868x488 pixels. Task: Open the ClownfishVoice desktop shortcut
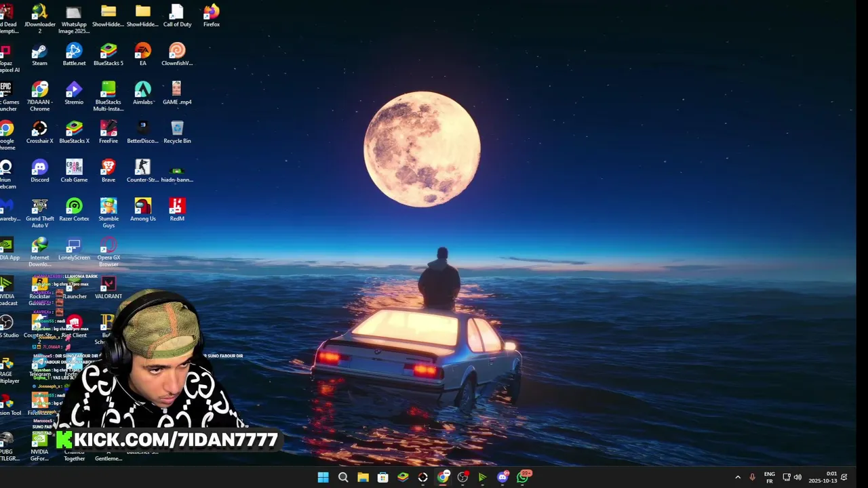177,54
